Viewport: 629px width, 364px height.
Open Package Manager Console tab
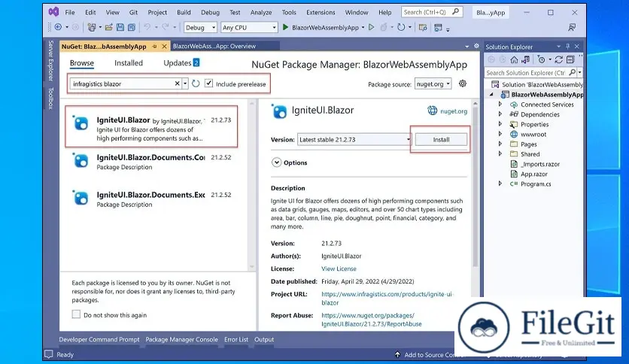pyautogui.click(x=181, y=339)
